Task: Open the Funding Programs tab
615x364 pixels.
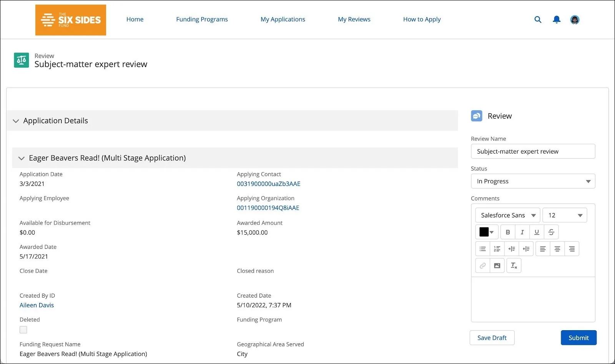Action: (x=202, y=19)
